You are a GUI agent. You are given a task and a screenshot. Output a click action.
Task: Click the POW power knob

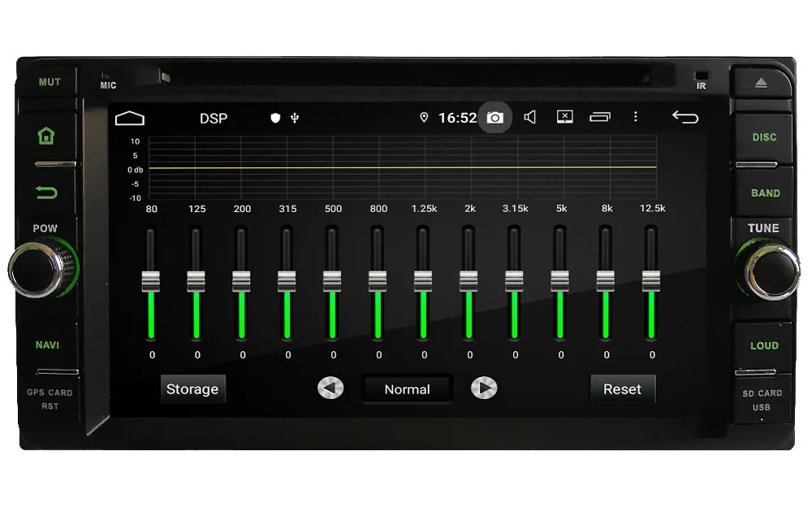[37, 270]
